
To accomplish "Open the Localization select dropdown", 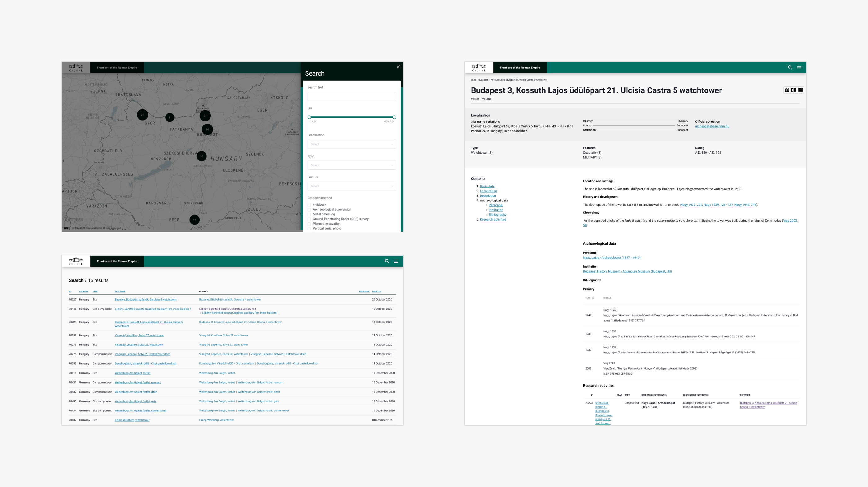I will [352, 144].
